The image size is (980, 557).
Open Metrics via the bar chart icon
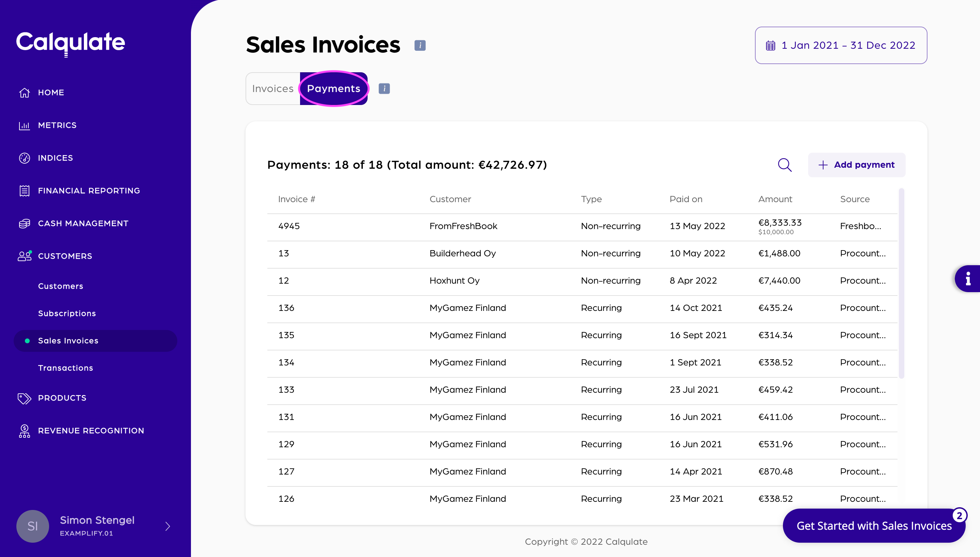click(x=25, y=125)
